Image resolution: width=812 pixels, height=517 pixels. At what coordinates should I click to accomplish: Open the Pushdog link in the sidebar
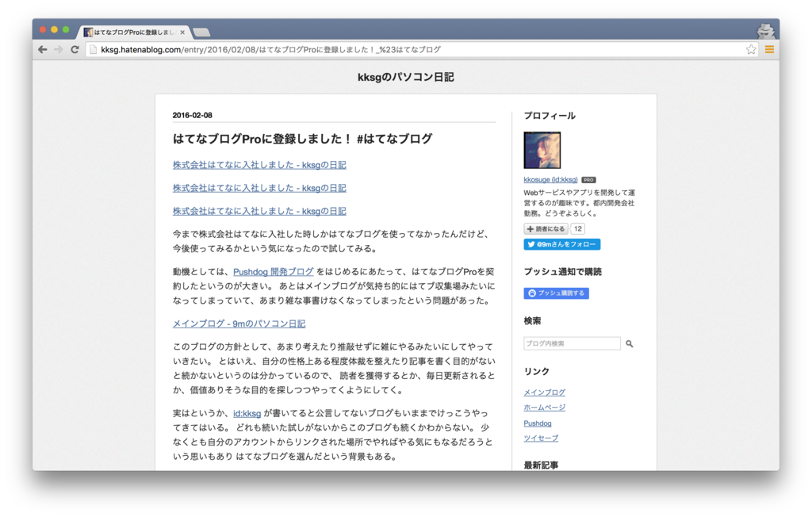pyautogui.click(x=538, y=423)
